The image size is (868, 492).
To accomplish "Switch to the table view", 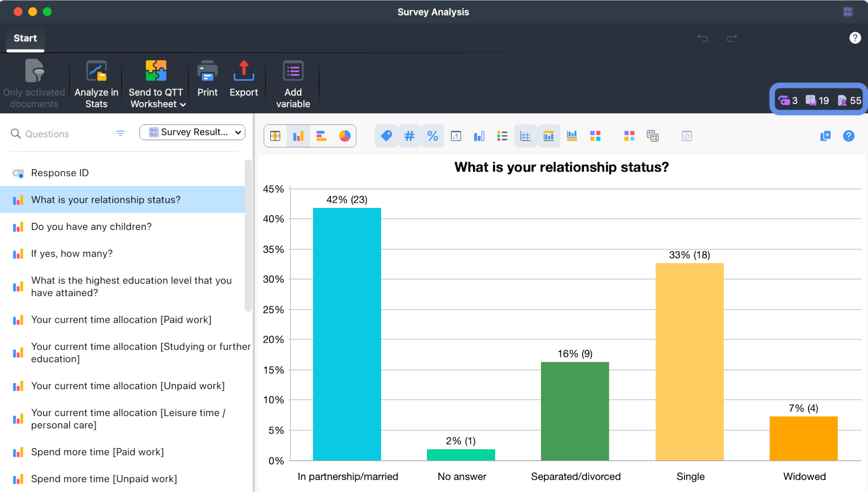I will pyautogui.click(x=276, y=135).
